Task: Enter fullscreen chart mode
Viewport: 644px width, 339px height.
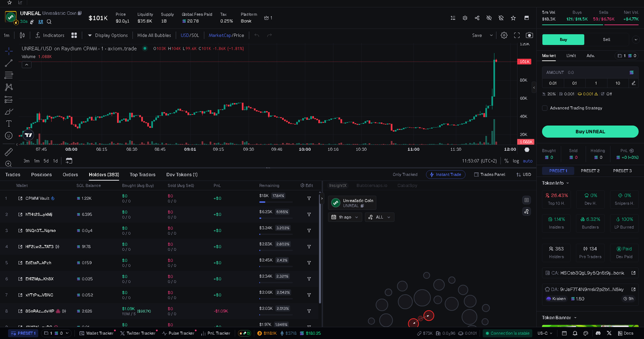Action: (517, 35)
